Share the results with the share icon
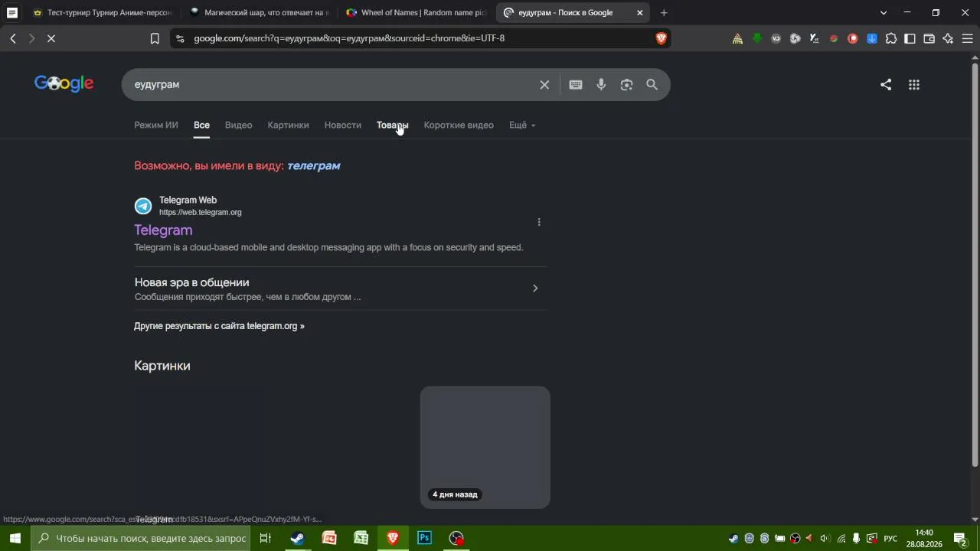The height and width of the screenshot is (551, 980). (886, 85)
